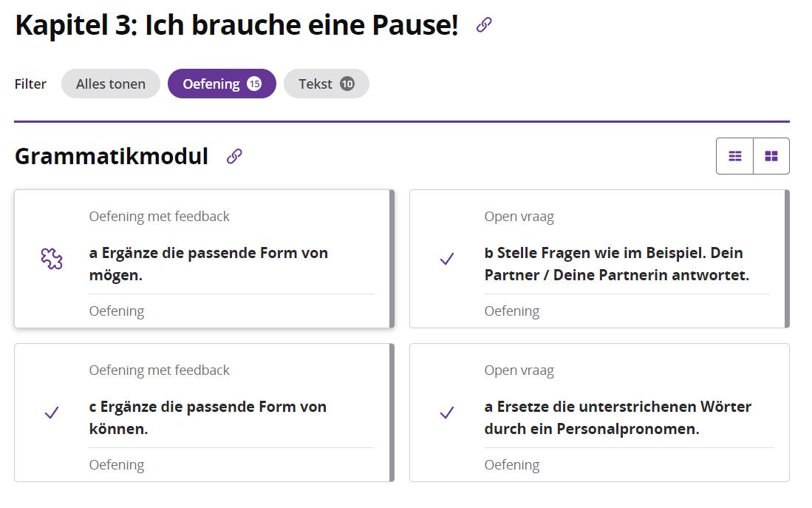Click the Grammatikmodul section heading
This screenshot has height=508, width=812.
111,156
